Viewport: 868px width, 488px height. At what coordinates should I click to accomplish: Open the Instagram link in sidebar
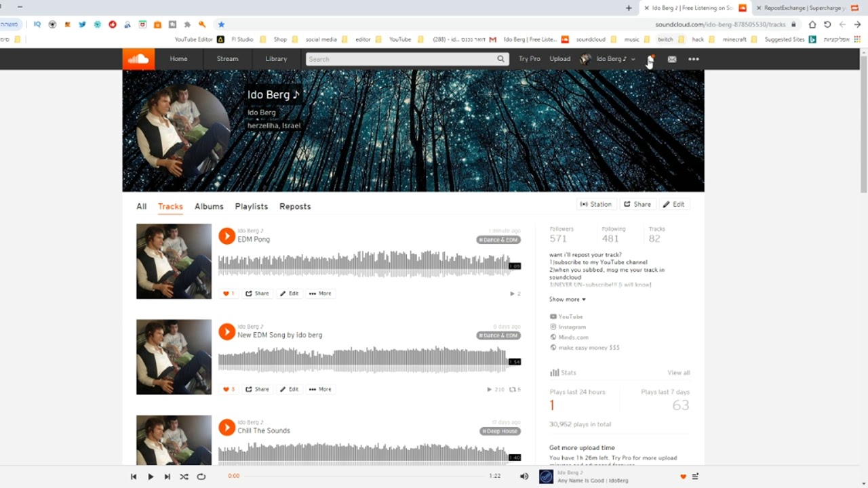[572, 327]
